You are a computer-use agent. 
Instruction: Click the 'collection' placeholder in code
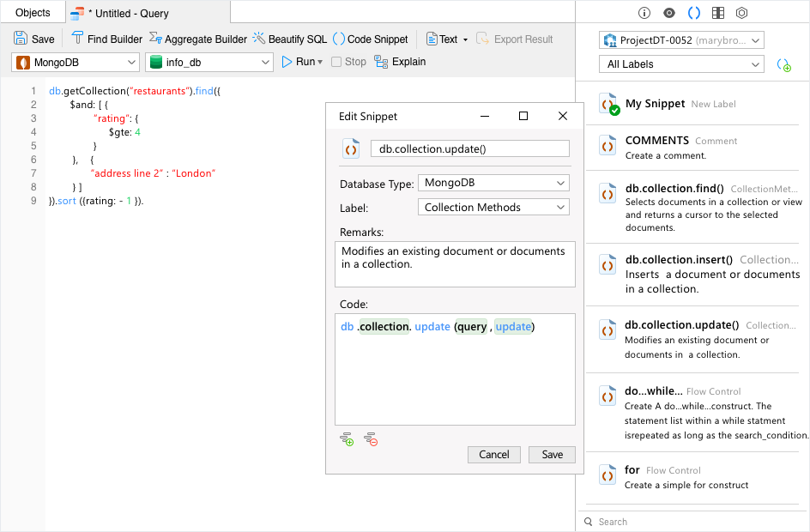pos(384,326)
